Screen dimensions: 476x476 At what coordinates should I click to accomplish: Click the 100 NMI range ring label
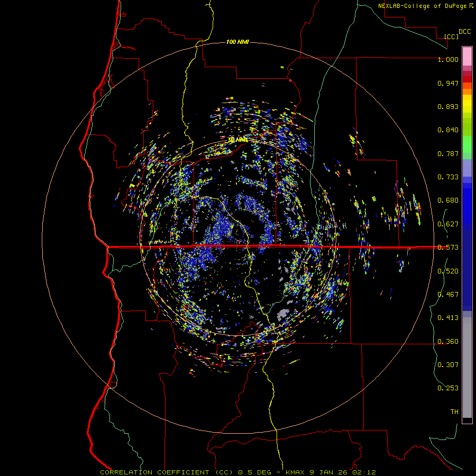pos(237,42)
